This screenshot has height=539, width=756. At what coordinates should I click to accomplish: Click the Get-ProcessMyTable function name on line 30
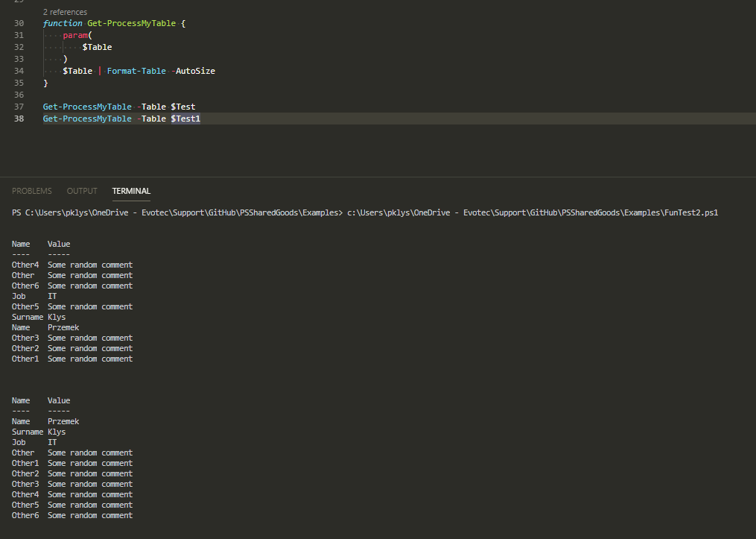click(130, 23)
